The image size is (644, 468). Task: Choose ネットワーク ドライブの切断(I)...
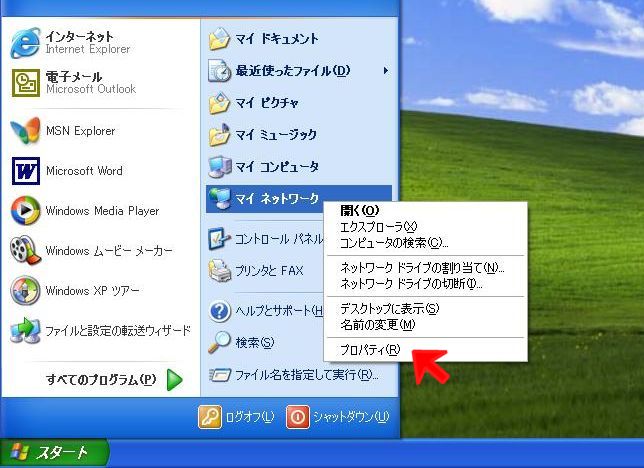[x=411, y=284]
